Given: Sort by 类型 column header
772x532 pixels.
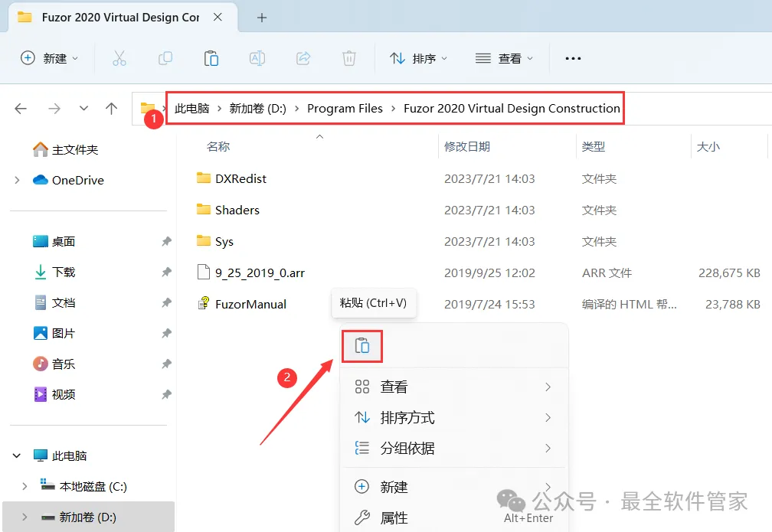Looking at the screenshot, I should point(594,147).
